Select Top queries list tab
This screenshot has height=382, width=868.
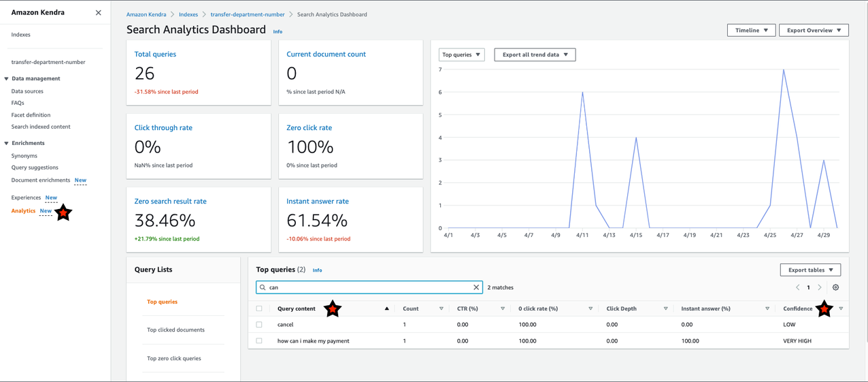(162, 302)
